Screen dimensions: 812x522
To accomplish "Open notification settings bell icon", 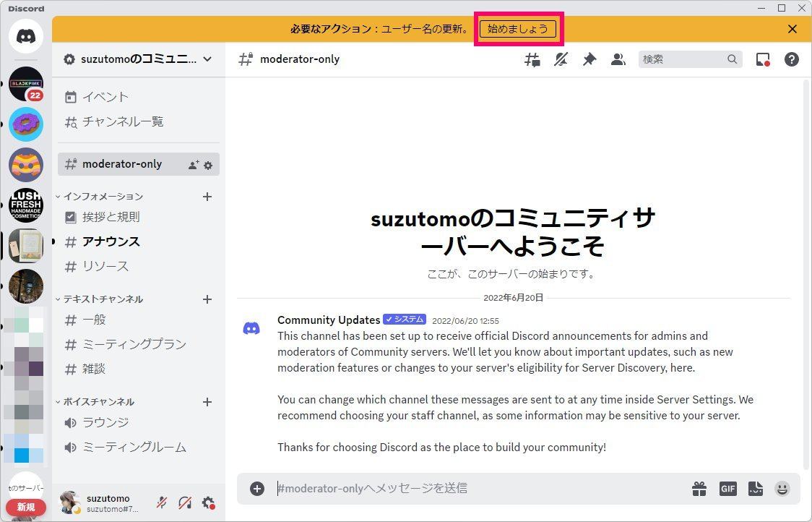I will coord(561,59).
